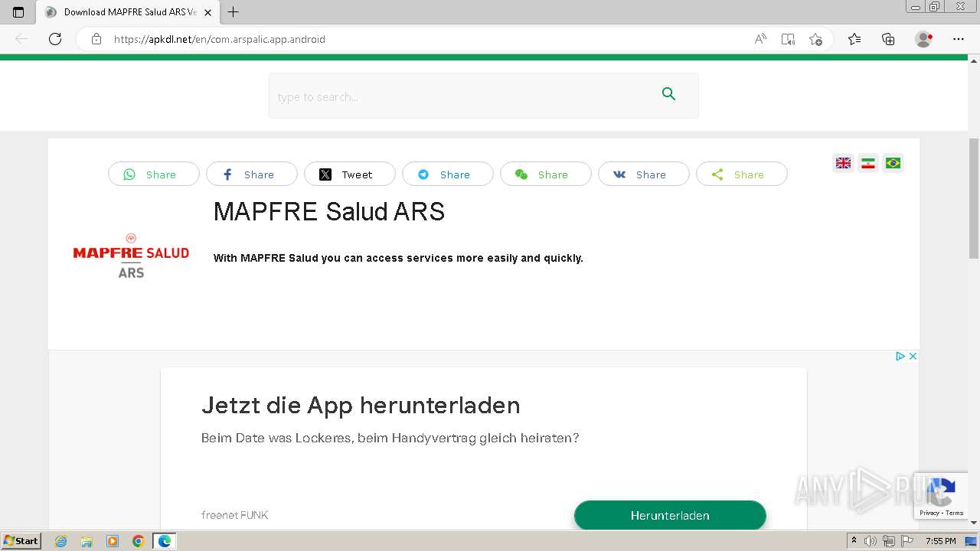
Task: Switch language to the Brazil flag
Action: (x=893, y=163)
